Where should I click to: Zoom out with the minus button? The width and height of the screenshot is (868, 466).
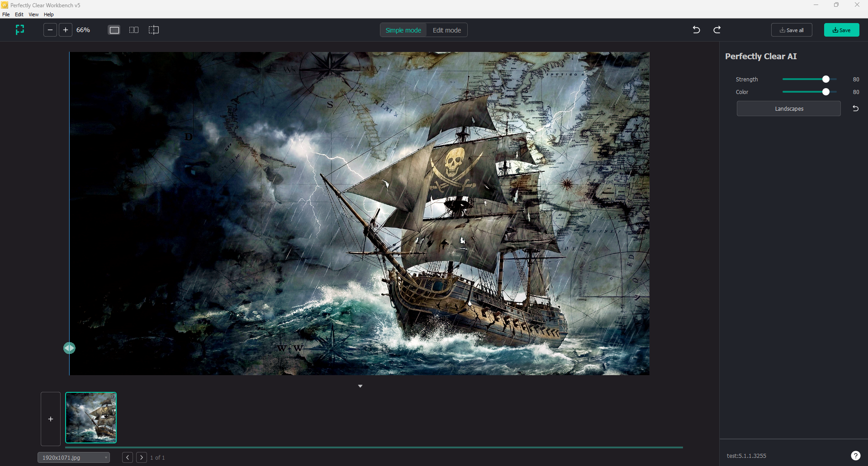[50, 30]
